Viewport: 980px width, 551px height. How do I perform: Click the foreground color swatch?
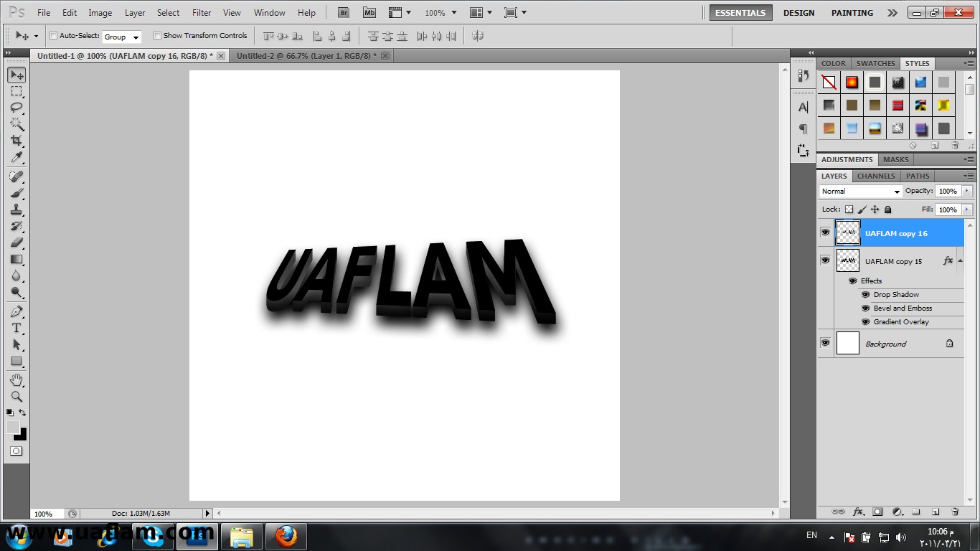[12, 427]
